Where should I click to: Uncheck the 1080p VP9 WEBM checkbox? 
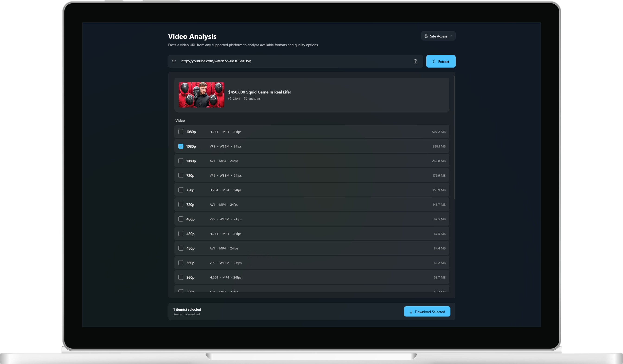coord(181,146)
